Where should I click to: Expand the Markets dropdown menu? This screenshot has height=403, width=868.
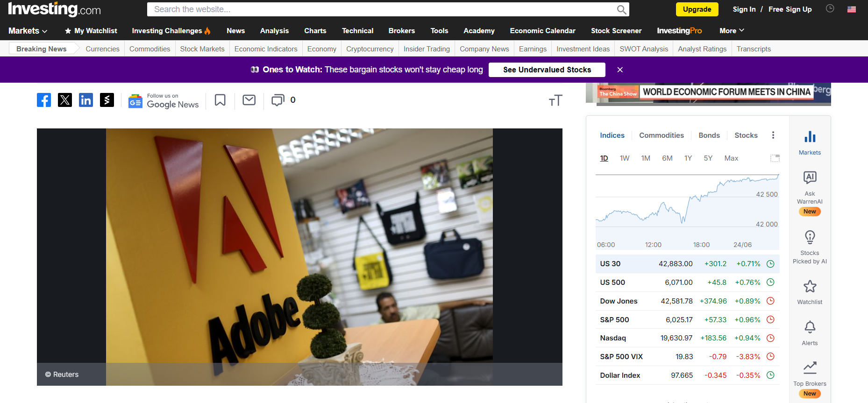[28, 31]
